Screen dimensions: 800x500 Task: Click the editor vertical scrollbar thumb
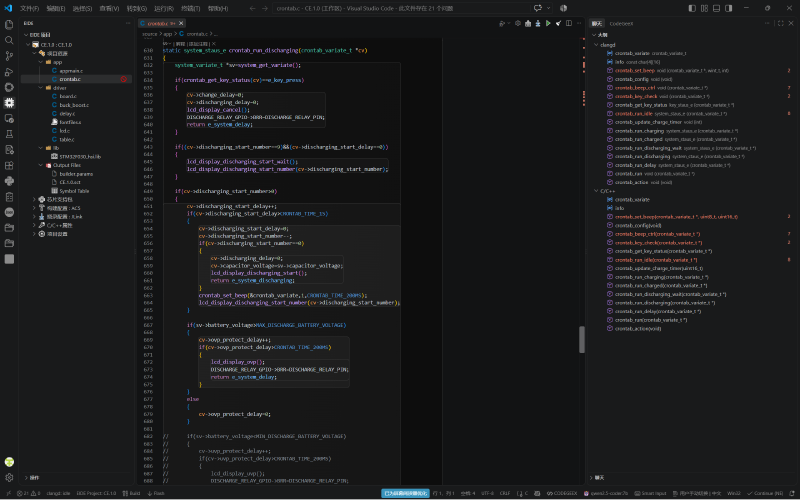point(582,340)
